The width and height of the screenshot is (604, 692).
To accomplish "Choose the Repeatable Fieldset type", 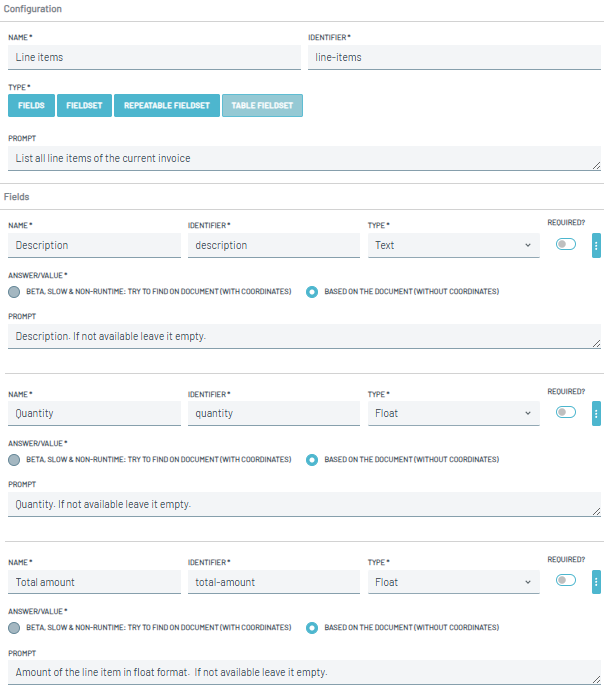I will (167, 106).
